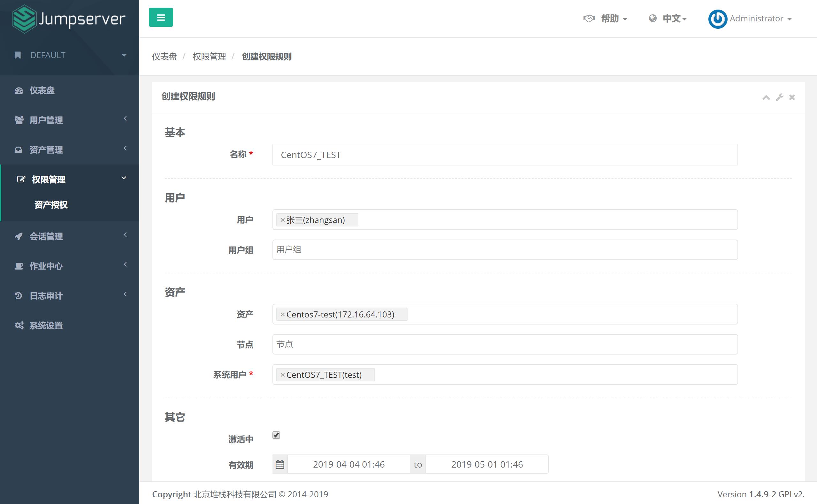Expand the DEFAULT organization selector

69,55
